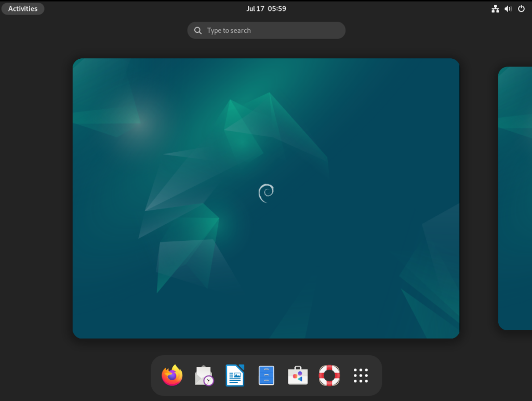Open the Help application
The height and width of the screenshot is (401, 532).
329,376
